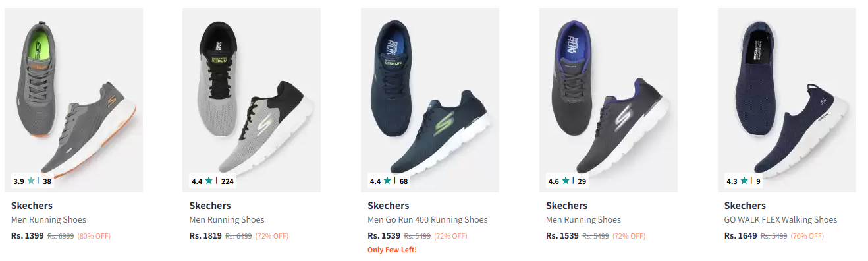Click the struck-through Rs. 6499 original price
The height and width of the screenshot is (261, 868).
238,236
